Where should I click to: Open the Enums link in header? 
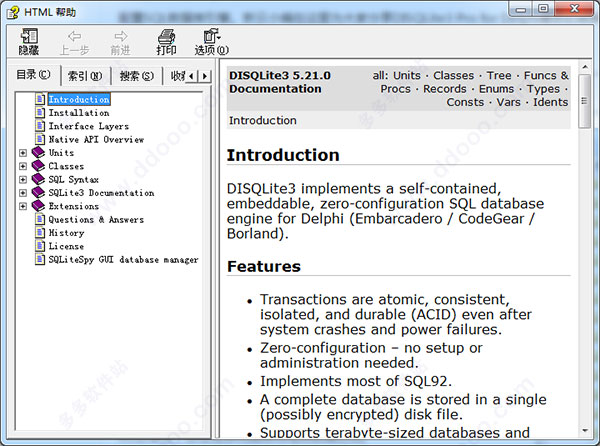[497, 89]
